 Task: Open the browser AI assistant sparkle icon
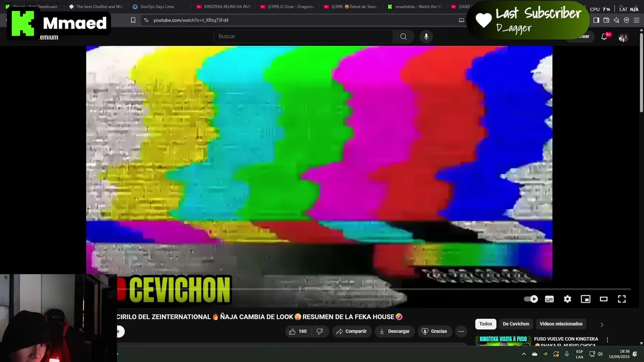[616, 20]
